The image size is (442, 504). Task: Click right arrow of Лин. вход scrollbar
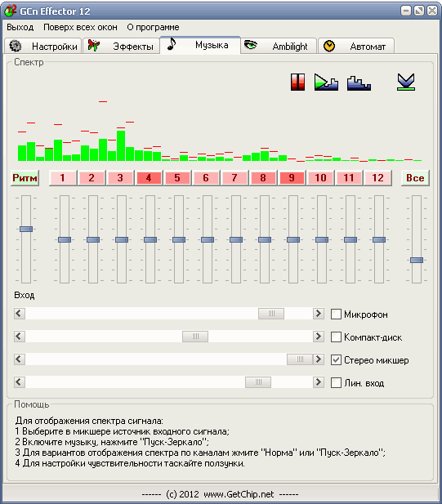tap(319, 382)
